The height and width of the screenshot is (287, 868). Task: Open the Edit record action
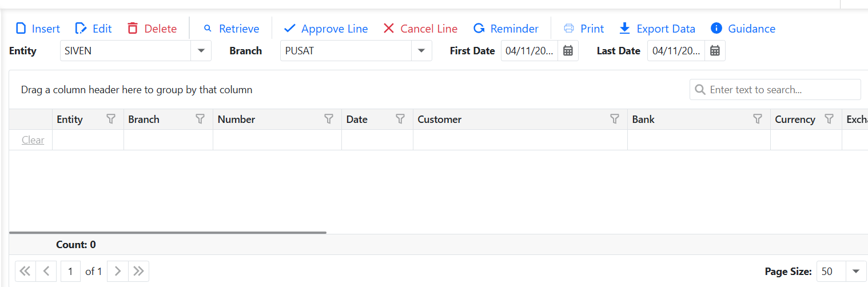coord(93,29)
